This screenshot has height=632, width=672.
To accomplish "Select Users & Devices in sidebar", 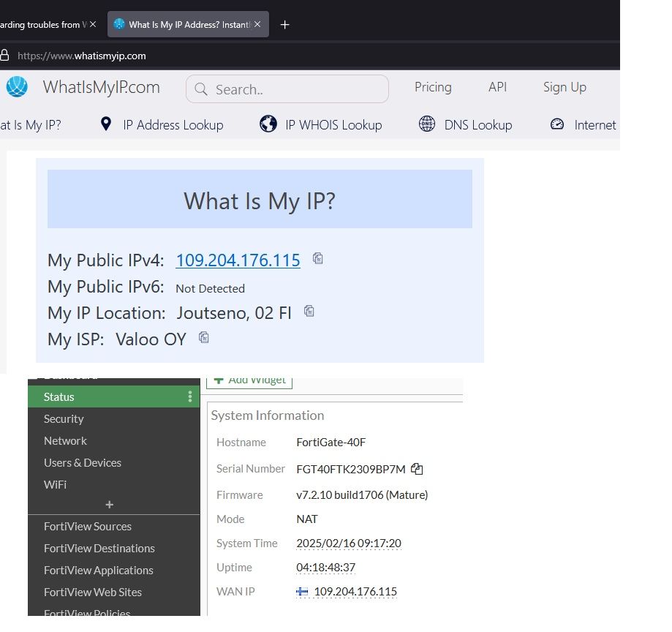I will [x=83, y=462].
